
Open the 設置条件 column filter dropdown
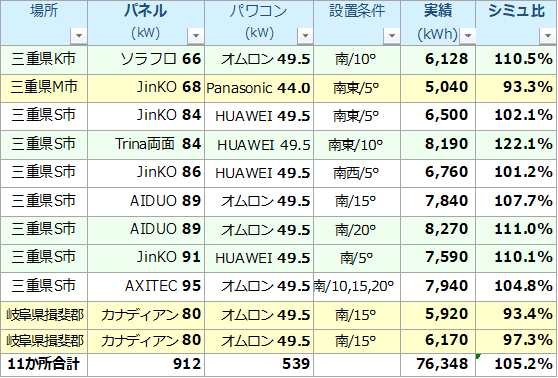coord(392,36)
